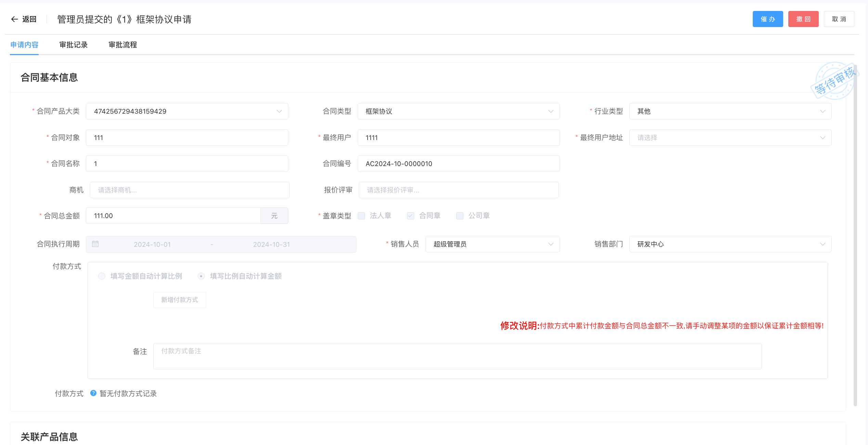This screenshot has width=868, height=445.
Task: Click the 付款方式备注 text area
Action: pos(457,356)
